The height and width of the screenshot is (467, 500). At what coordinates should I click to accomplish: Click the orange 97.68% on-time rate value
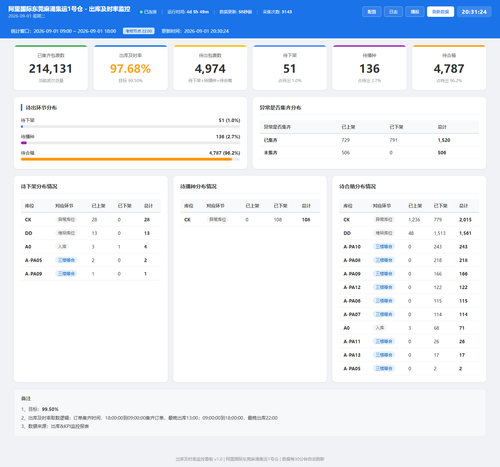pos(130,69)
